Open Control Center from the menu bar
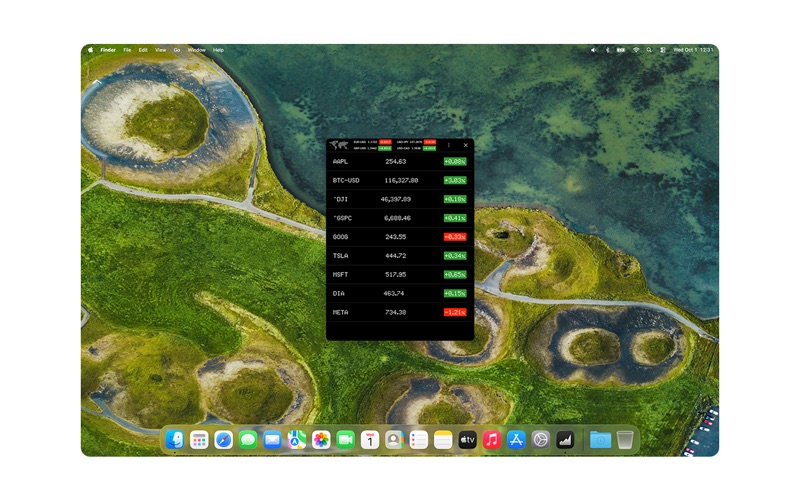 click(663, 50)
